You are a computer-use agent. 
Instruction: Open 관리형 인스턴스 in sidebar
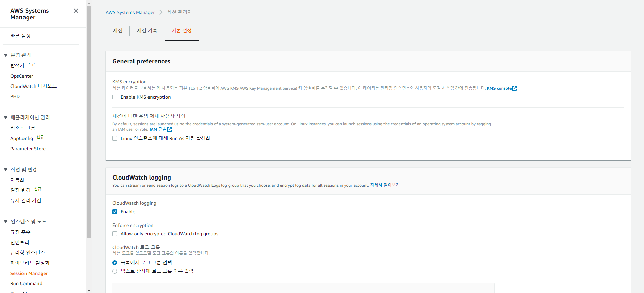(x=28, y=252)
